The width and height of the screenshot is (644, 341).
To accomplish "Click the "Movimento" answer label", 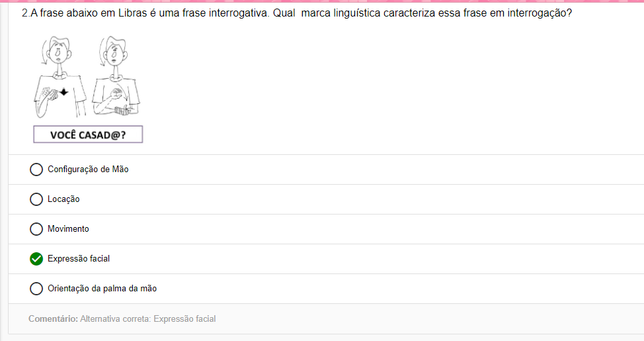I will [x=68, y=229].
